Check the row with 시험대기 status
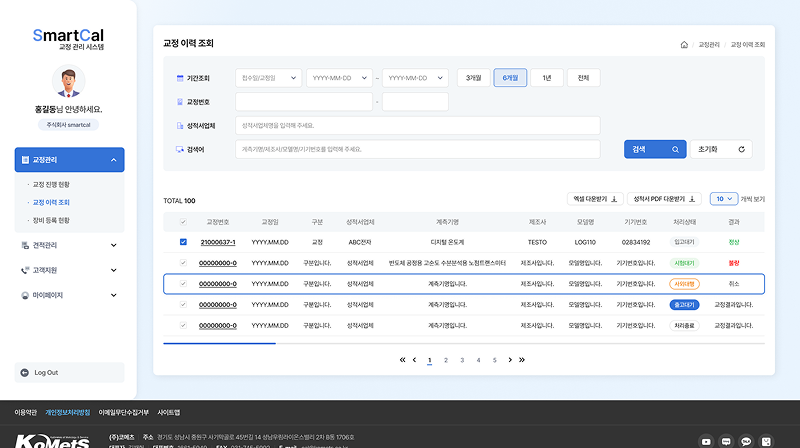The image size is (800, 448). pos(182,263)
